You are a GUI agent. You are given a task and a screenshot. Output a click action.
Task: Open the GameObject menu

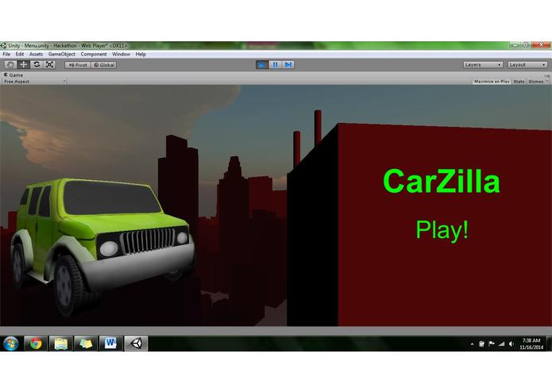(x=62, y=54)
